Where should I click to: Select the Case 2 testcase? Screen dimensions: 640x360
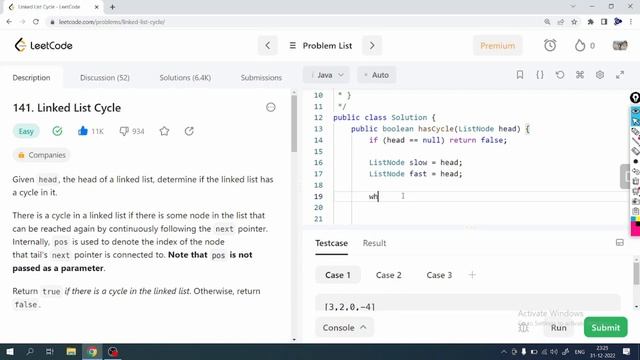(x=389, y=275)
